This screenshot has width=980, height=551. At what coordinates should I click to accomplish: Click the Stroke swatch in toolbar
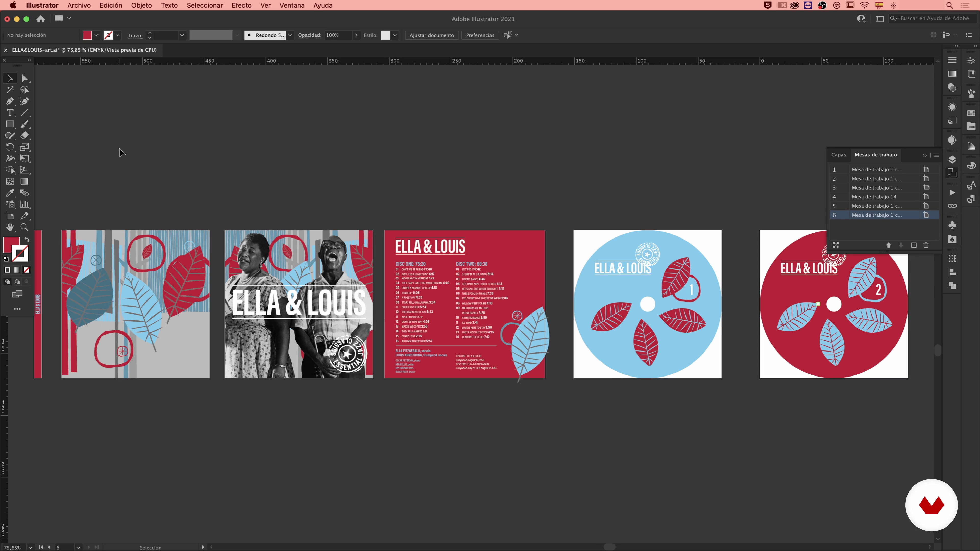[x=20, y=254]
